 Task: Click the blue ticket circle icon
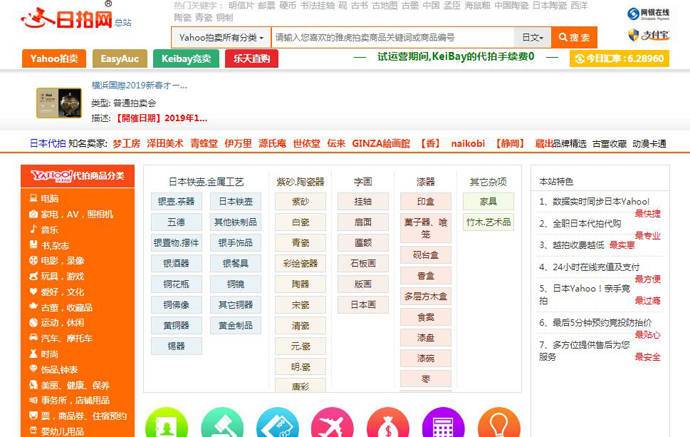[277, 423]
